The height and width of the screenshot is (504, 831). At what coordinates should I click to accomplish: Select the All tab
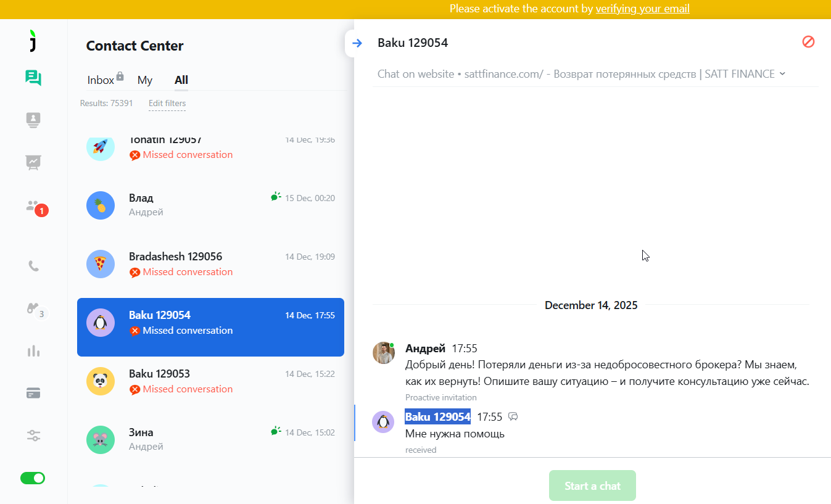point(181,80)
